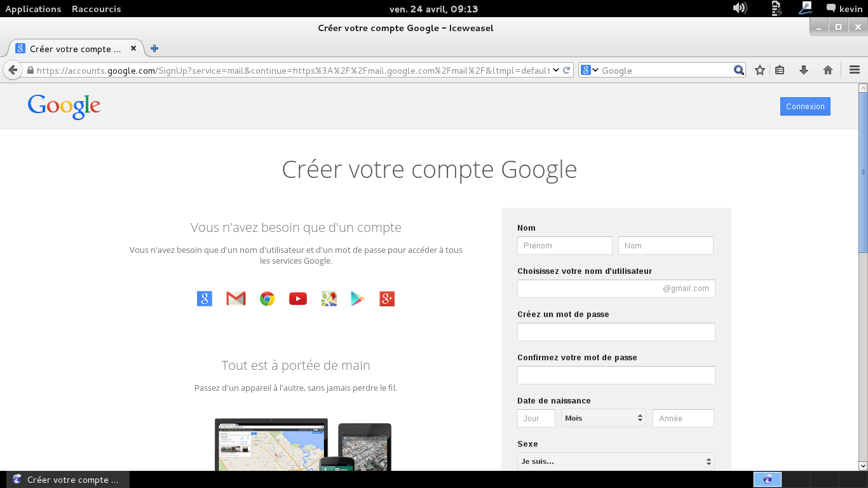Image resolution: width=868 pixels, height=488 pixels.
Task: Focus the confirm password field
Action: [616, 375]
